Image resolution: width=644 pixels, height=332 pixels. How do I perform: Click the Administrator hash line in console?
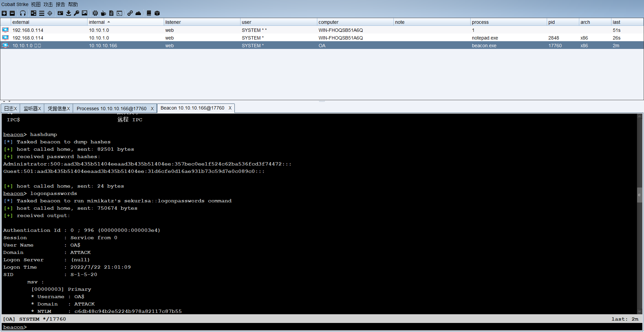pos(147,164)
